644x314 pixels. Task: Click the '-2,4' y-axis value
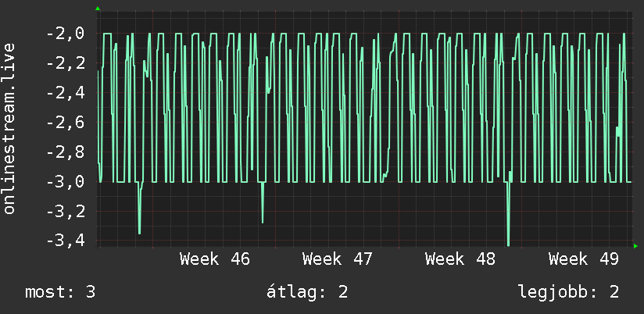click(66, 93)
